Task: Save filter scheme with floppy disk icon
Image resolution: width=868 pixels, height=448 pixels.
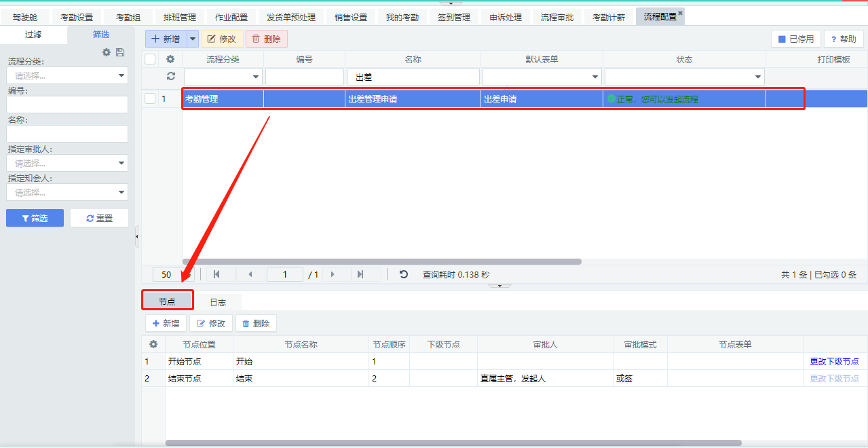Action: 120,52
